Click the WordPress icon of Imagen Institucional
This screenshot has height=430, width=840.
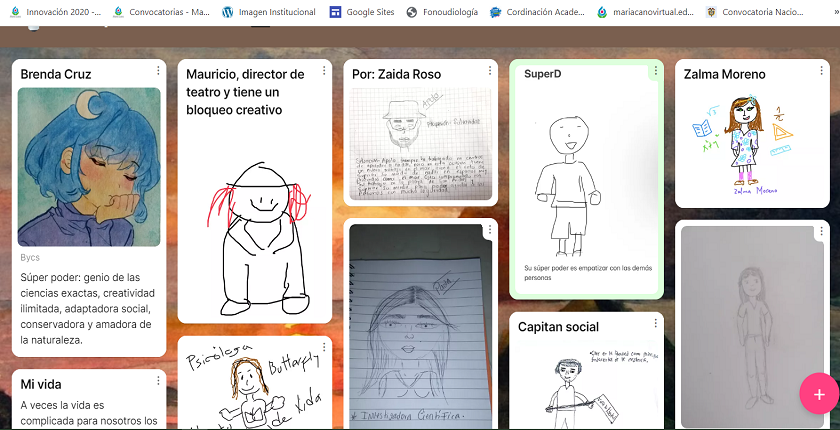tap(228, 12)
